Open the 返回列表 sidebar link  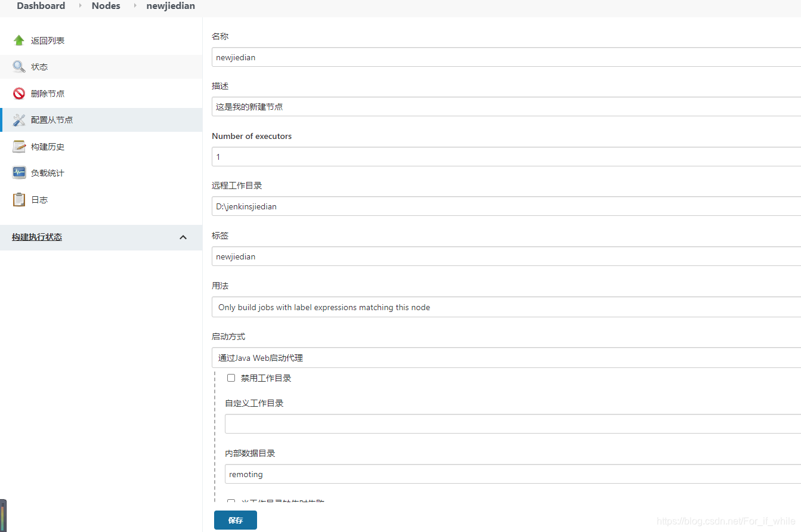(48, 41)
